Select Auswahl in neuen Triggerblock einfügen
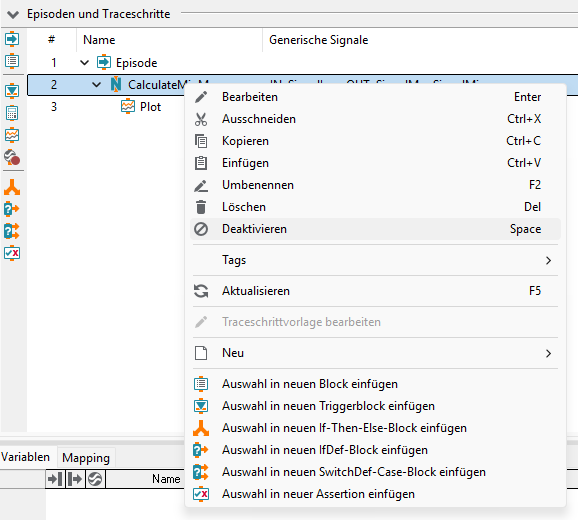578x520 pixels. 375,406
